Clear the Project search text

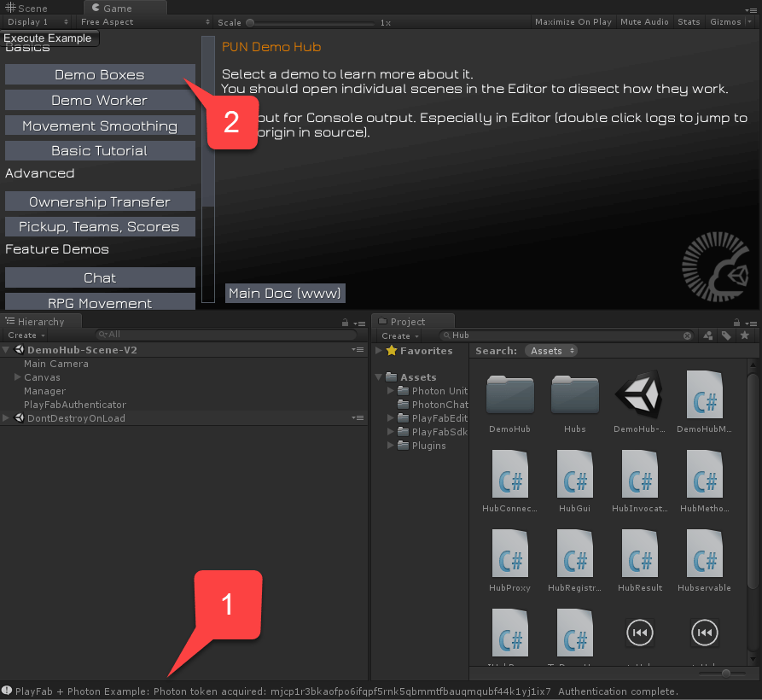tap(687, 335)
